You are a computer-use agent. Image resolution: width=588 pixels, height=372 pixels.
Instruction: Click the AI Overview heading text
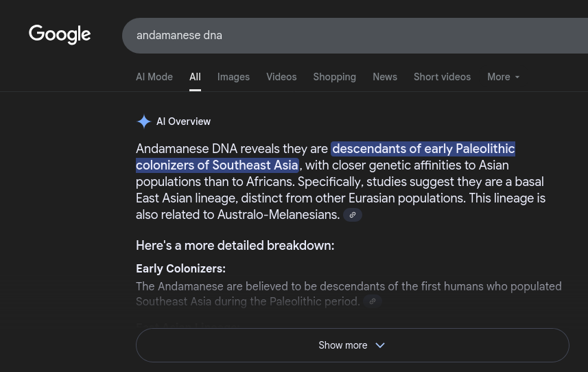coord(183,121)
